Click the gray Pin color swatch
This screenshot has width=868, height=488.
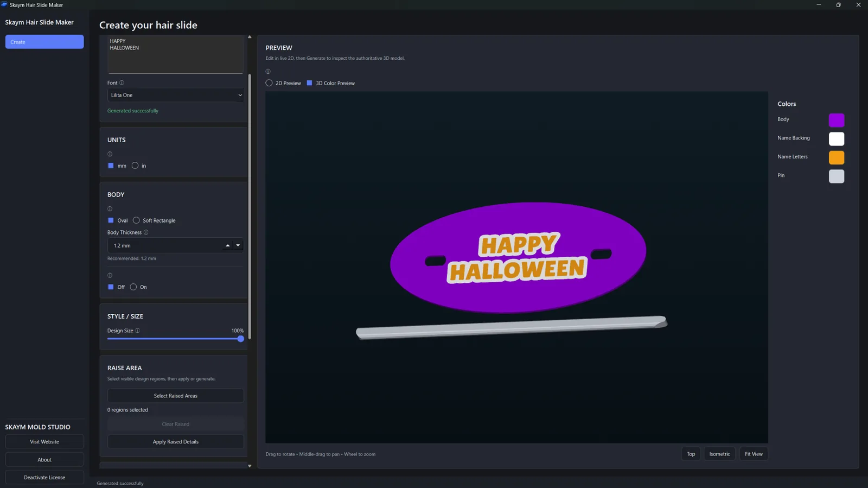point(837,176)
